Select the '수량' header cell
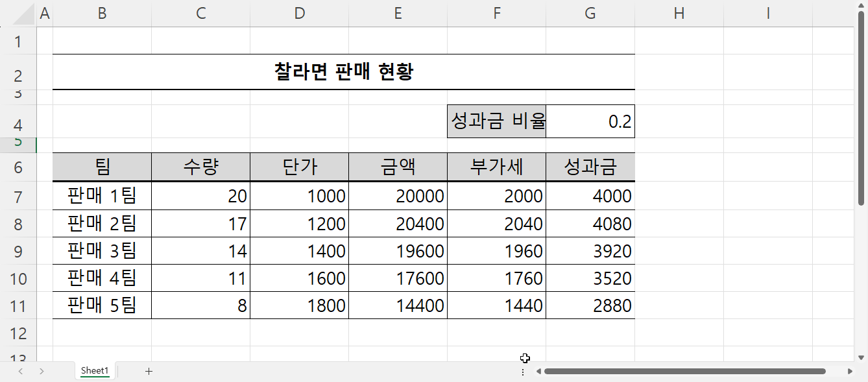This screenshot has width=868, height=382. coord(201,167)
